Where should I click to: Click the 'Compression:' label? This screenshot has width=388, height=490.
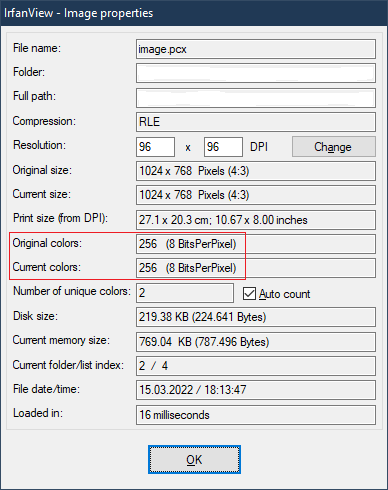point(44,121)
